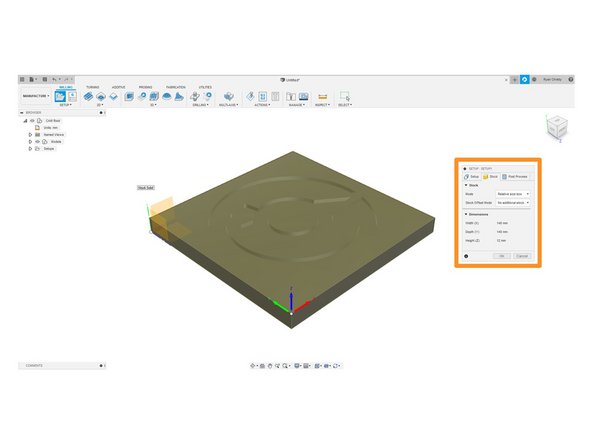
Task: Open the MULTI-AXIS menu dropdown
Action: coord(228,105)
